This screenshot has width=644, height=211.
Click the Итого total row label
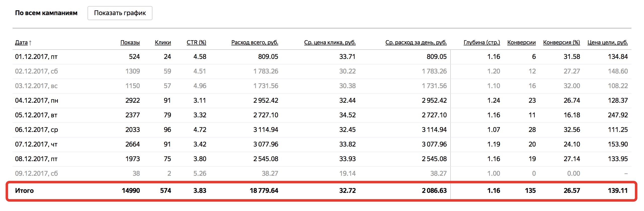(x=24, y=191)
